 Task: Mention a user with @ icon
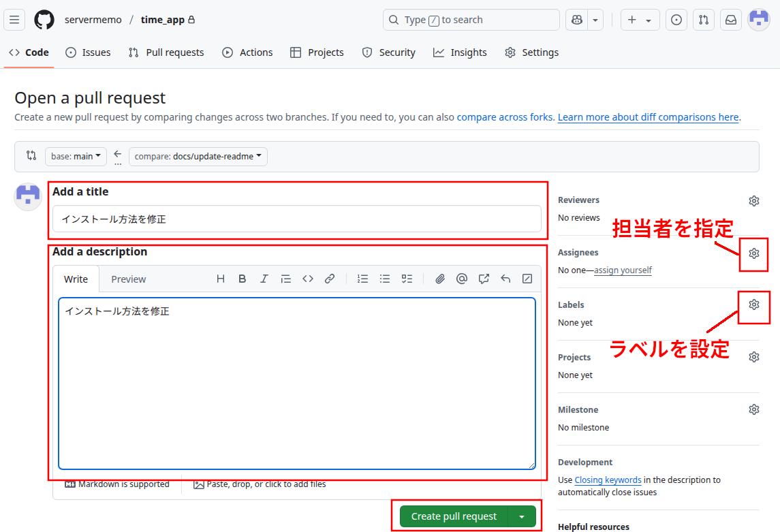click(462, 279)
